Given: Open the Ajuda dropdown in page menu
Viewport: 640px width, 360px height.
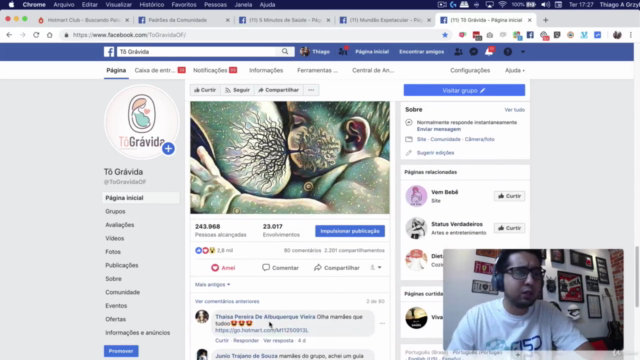Looking at the screenshot, I should pyautogui.click(x=515, y=70).
